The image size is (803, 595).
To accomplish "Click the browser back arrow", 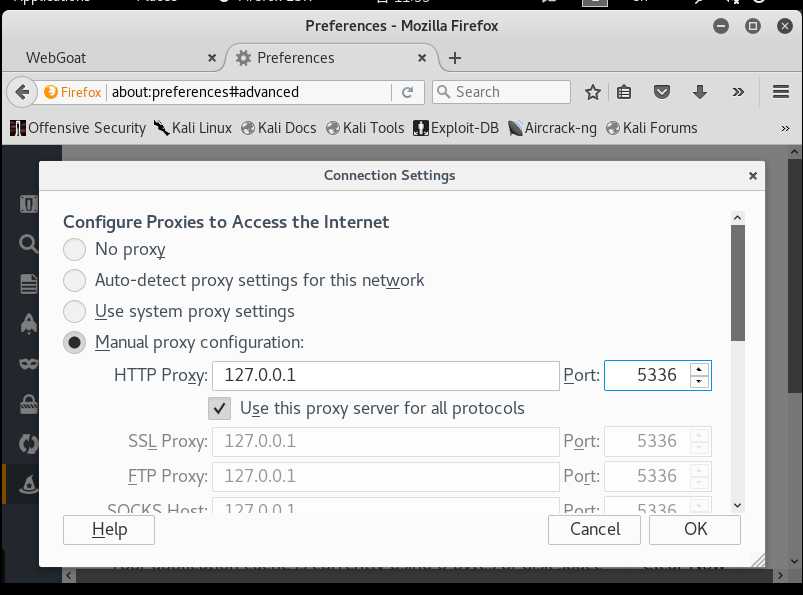I will [21, 92].
